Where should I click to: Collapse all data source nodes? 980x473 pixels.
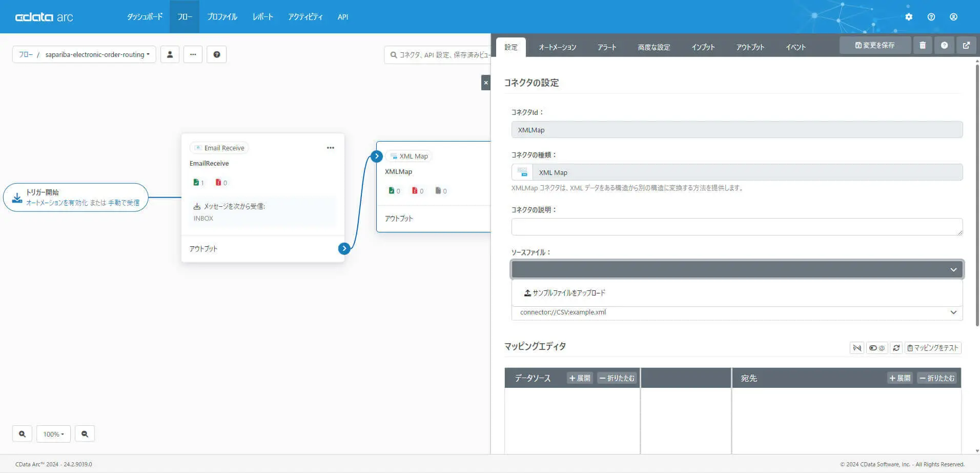click(617, 378)
